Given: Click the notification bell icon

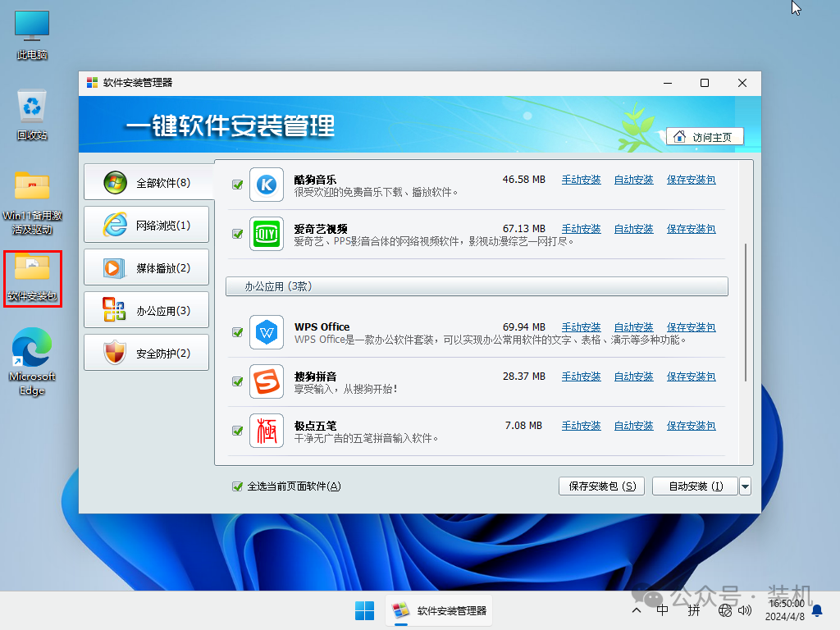Looking at the screenshot, I should 818,610.
